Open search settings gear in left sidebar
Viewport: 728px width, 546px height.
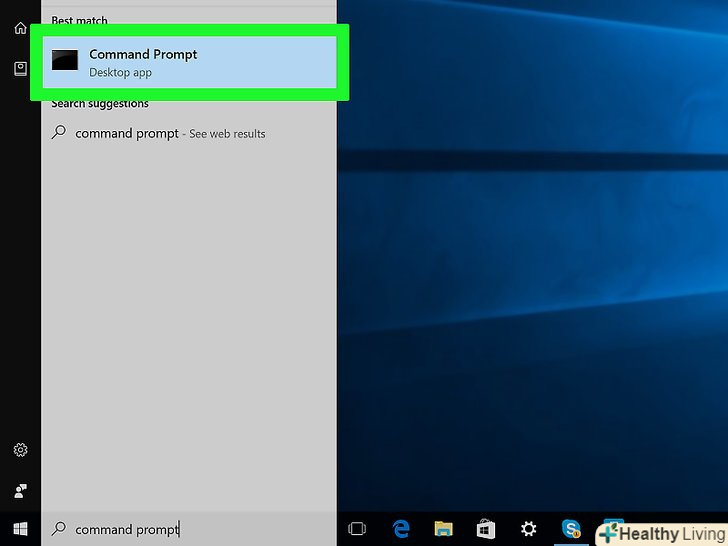[x=20, y=450]
